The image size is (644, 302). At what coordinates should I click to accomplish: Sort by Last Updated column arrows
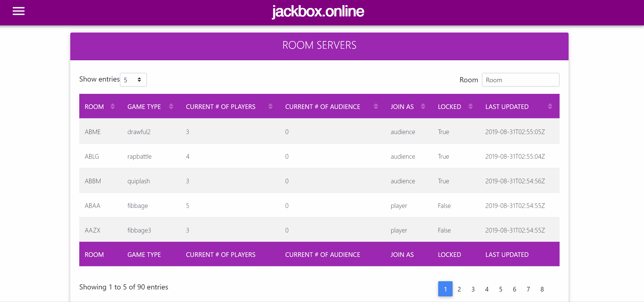550,106
